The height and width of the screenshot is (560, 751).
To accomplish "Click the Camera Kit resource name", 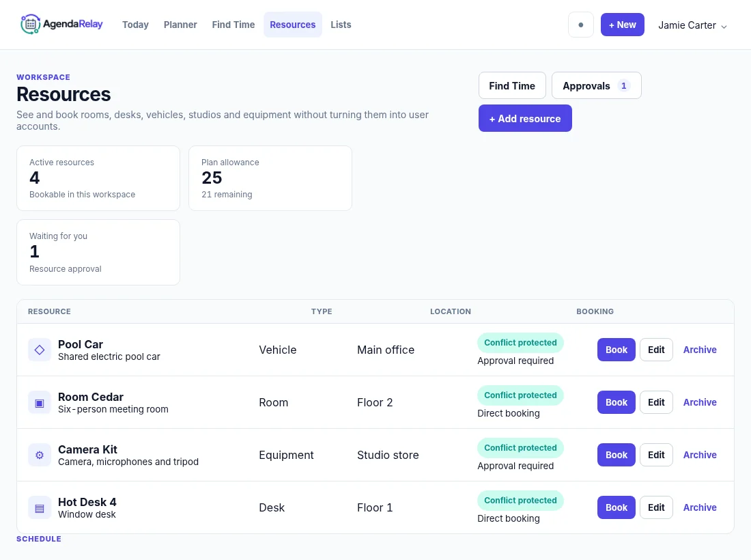I will pos(87,450).
